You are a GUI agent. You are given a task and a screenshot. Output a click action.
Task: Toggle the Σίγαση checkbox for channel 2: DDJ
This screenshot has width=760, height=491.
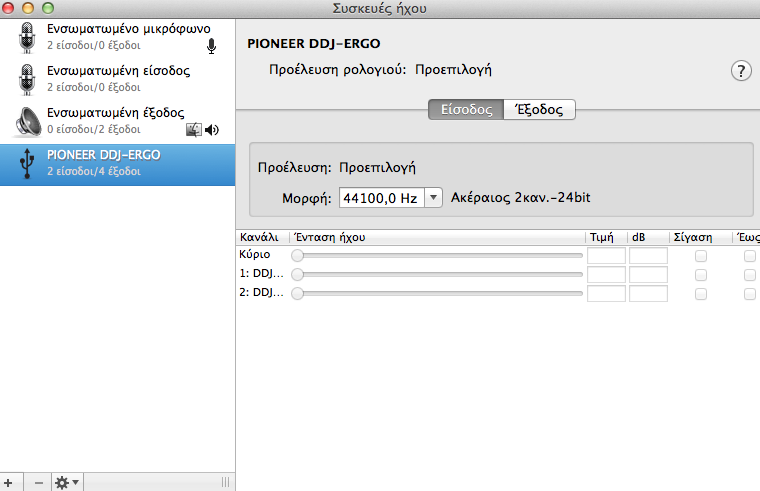coord(701,294)
